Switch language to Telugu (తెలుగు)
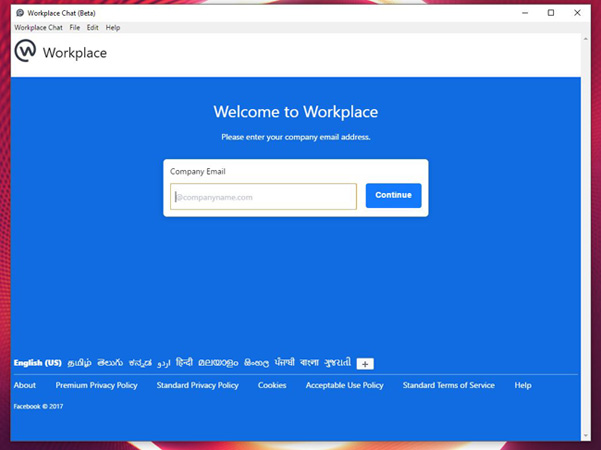Image resolution: width=601 pixels, height=450 pixels. 110,363
